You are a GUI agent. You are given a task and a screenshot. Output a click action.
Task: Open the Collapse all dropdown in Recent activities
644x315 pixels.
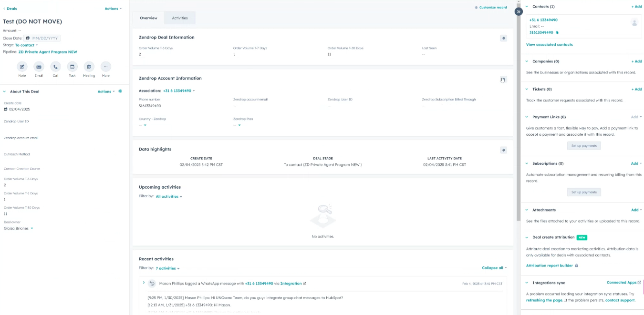pyautogui.click(x=494, y=268)
